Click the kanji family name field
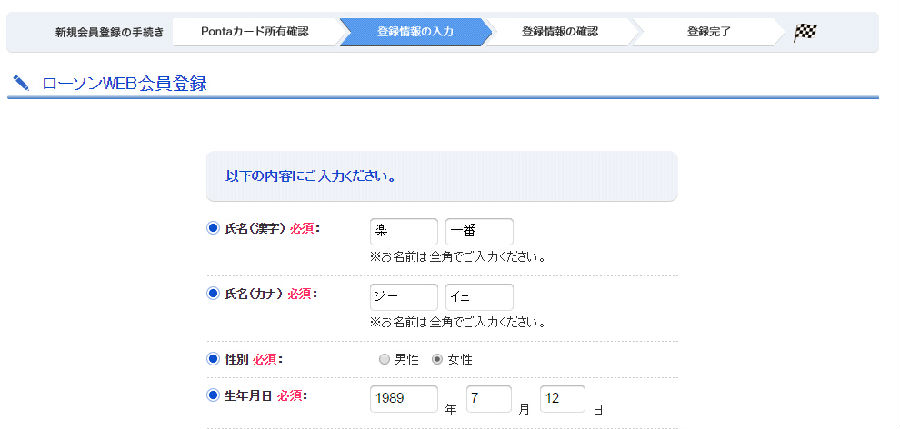The image size is (900, 429). pos(403,231)
